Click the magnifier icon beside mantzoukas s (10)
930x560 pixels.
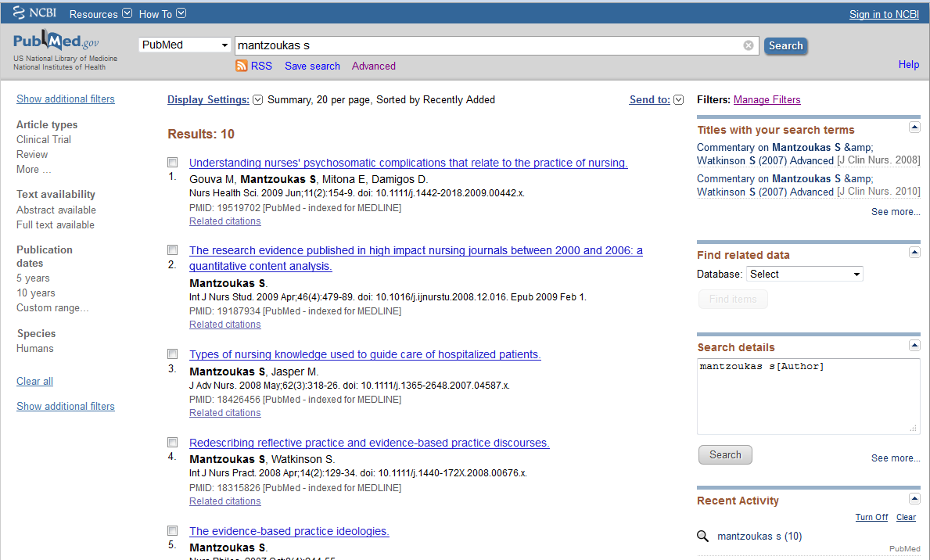click(x=703, y=537)
